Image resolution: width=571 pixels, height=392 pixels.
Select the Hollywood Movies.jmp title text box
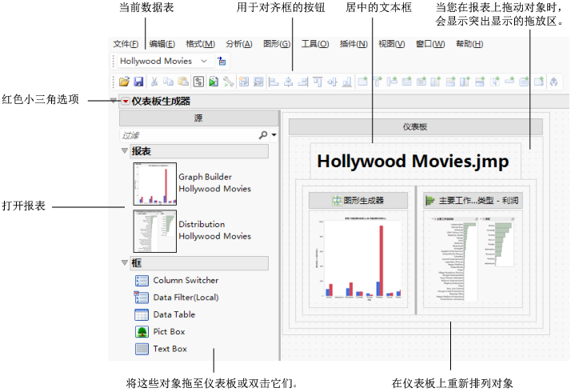416,162
